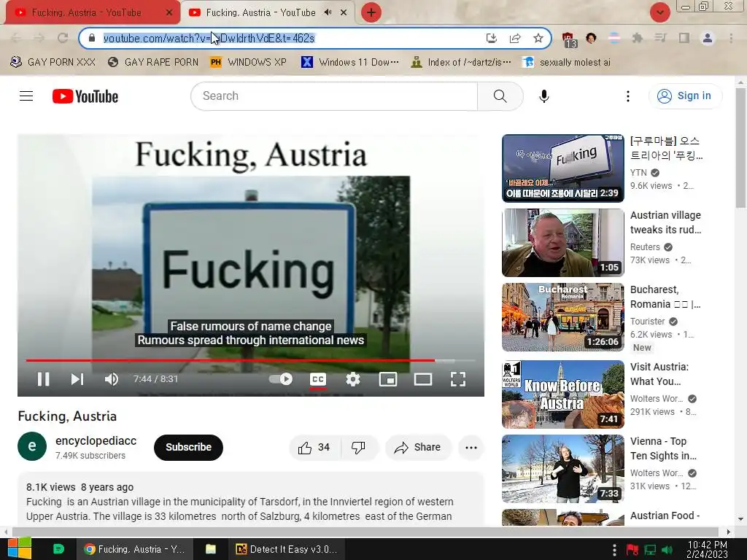Focus the YouTube Search box
Screen dimensions: 747x560
[334, 96]
